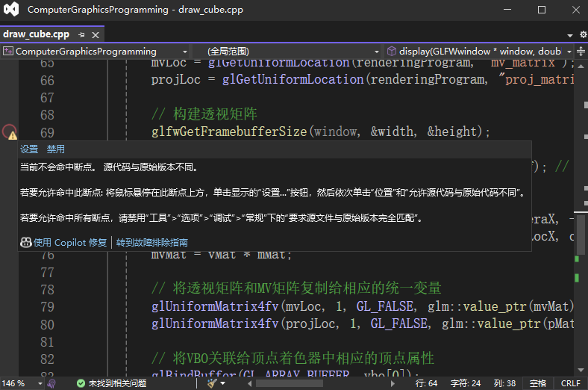
Task: Click the Visual Studio logo icon
Action: click(x=11, y=10)
